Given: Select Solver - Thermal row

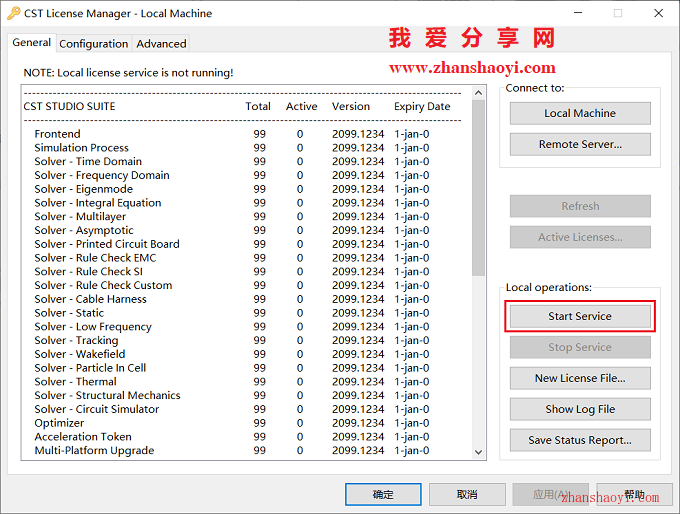Looking at the screenshot, I should pos(232,382).
